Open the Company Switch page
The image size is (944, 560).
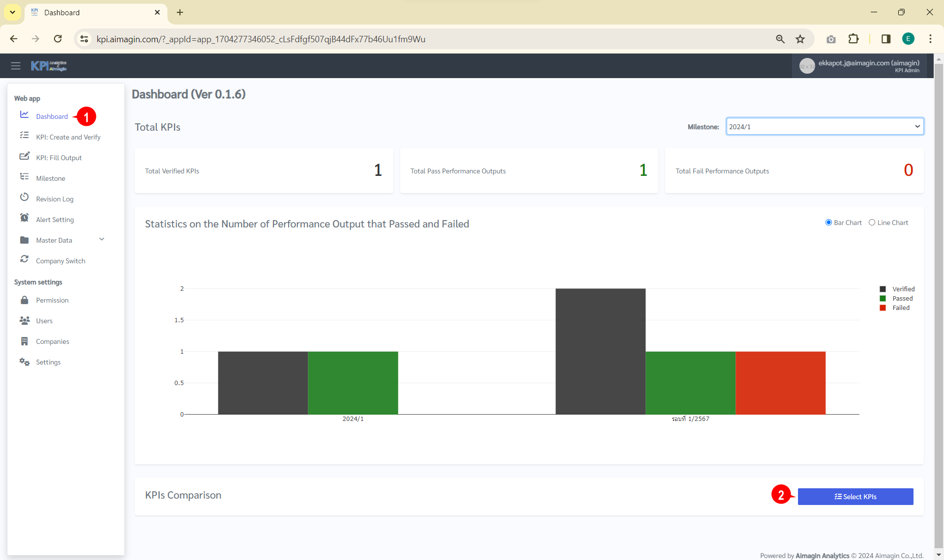60,261
